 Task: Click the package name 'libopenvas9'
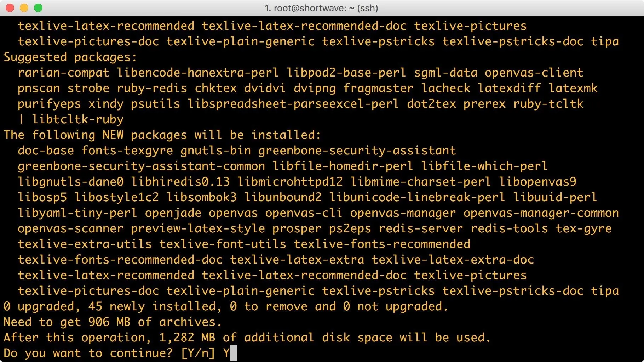537,182
